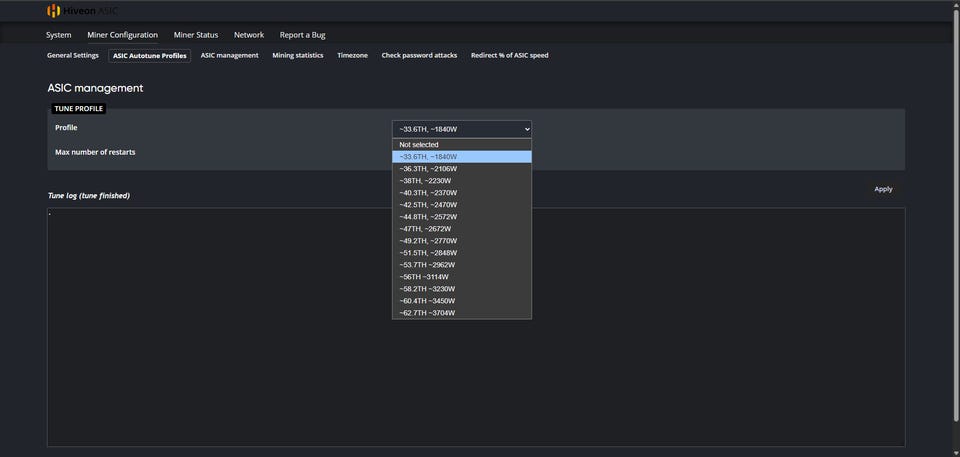Open the Network menu
The image size is (960, 457).
point(249,35)
